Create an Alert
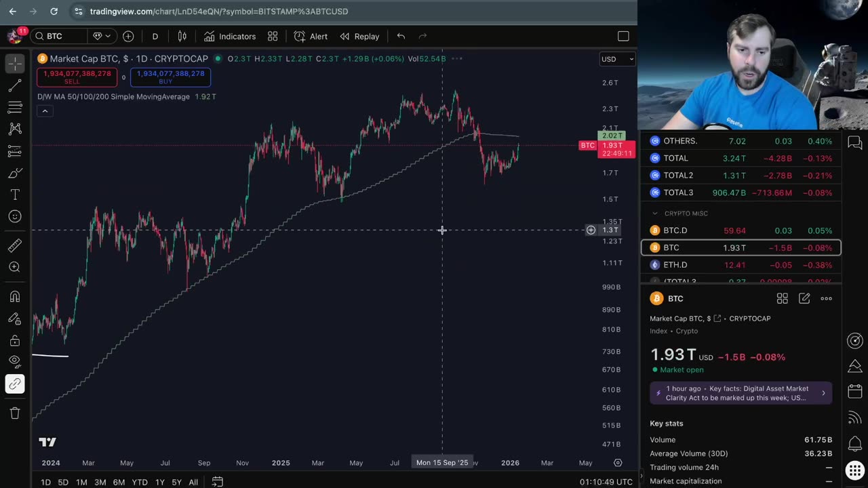 [x=311, y=36]
